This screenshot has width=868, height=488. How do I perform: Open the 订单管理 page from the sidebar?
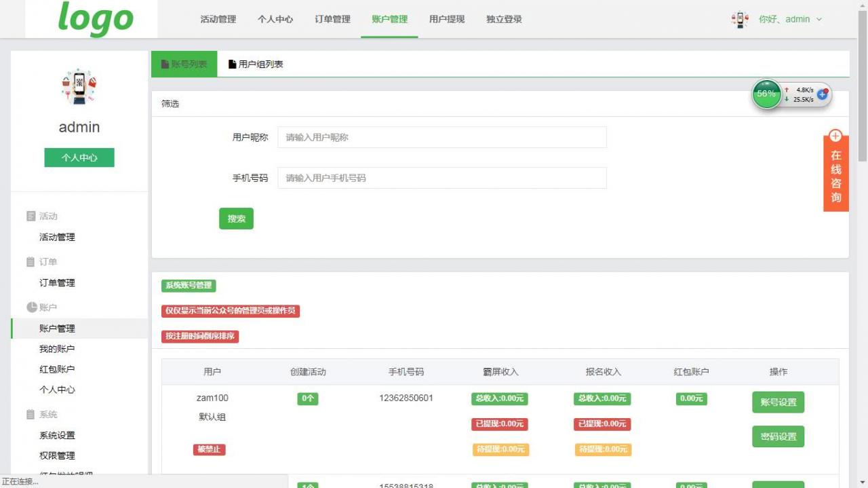[x=56, y=282]
